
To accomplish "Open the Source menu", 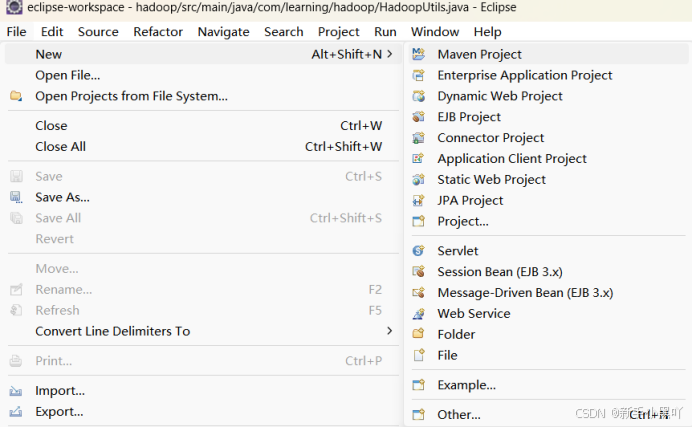I will point(98,32).
